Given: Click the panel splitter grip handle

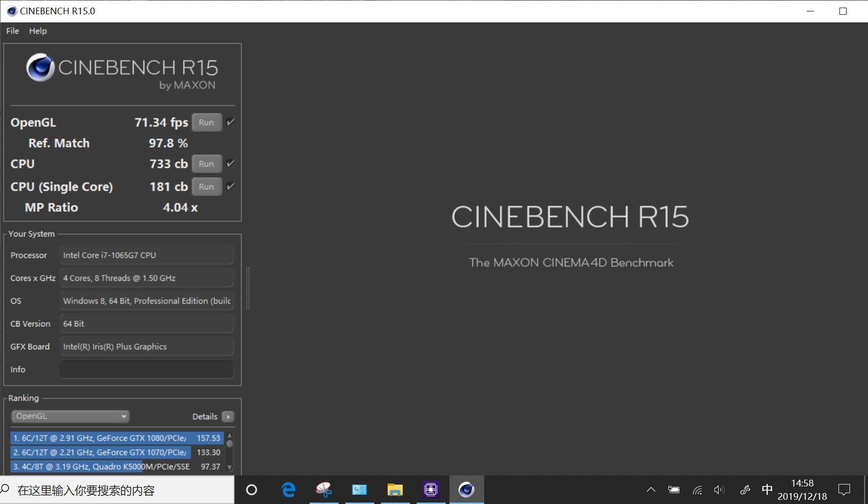Looking at the screenshot, I should point(247,287).
